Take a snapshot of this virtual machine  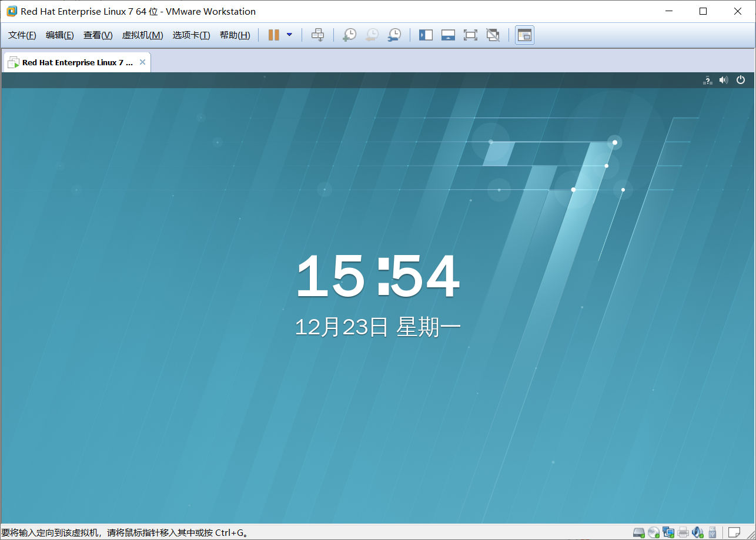tap(349, 35)
